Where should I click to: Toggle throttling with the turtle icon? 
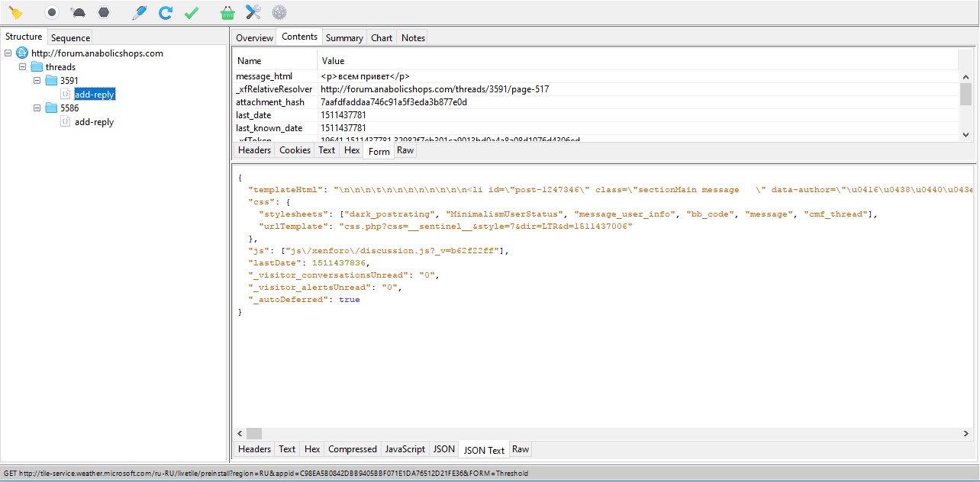tap(78, 12)
